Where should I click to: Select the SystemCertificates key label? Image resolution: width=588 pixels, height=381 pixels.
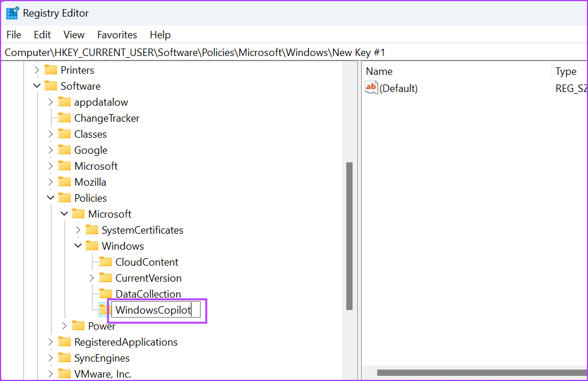142,230
